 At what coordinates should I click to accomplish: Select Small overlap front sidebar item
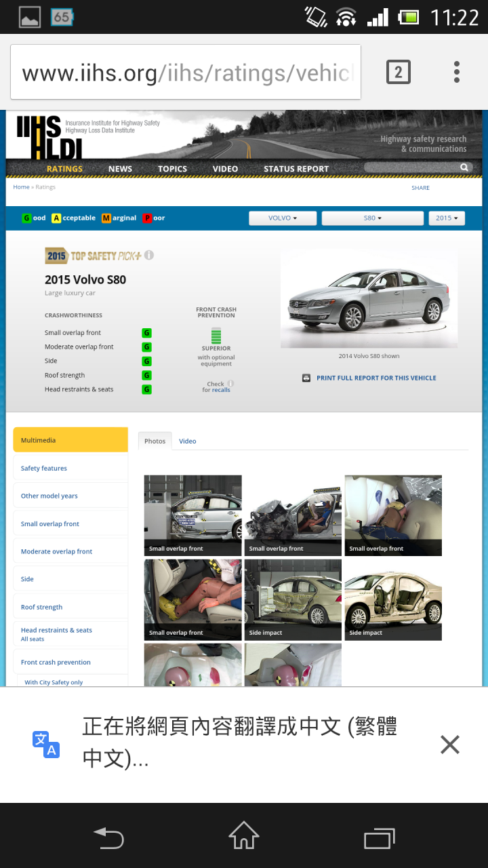[x=70, y=524]
